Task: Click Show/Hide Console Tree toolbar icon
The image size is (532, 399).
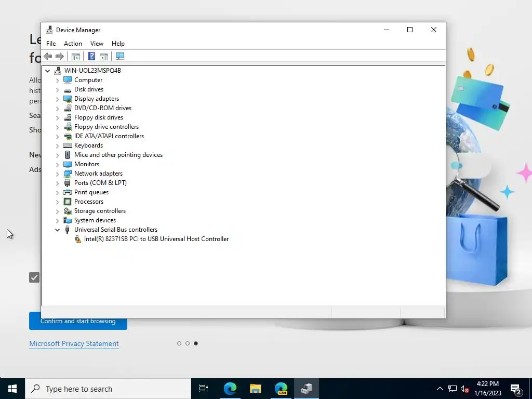Action: [x=76, y=56]
